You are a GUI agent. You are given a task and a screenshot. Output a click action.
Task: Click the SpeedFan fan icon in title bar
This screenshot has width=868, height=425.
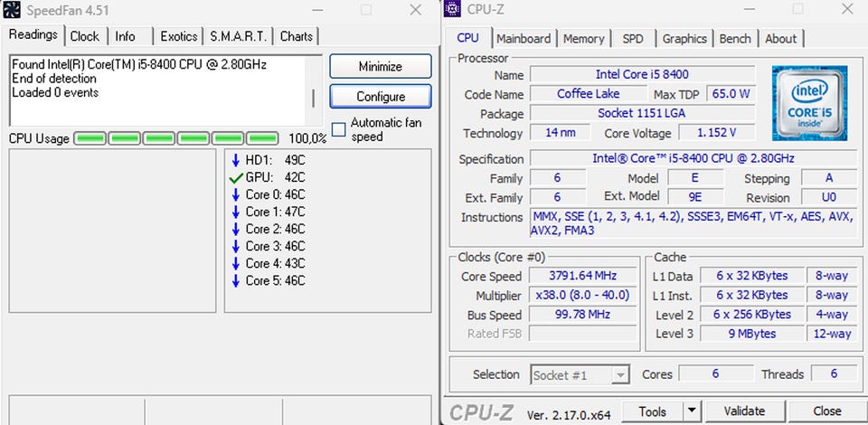[12, 9]
